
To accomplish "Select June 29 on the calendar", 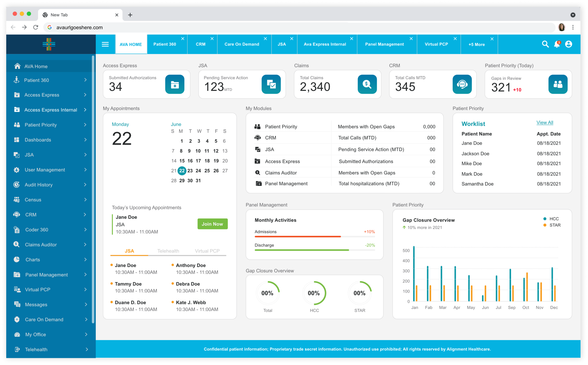I will (182, 180).
